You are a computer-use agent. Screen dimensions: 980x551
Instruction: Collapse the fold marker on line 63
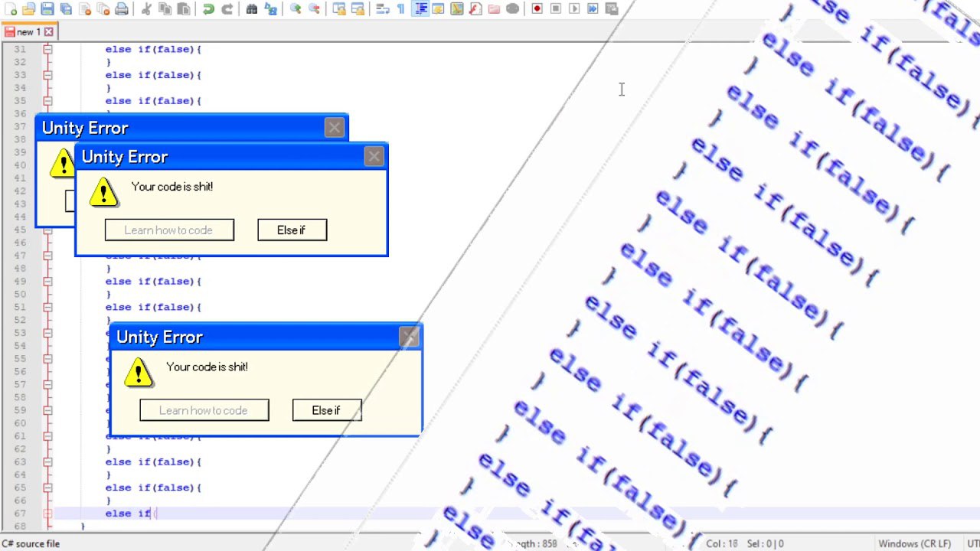pos(47,462)
